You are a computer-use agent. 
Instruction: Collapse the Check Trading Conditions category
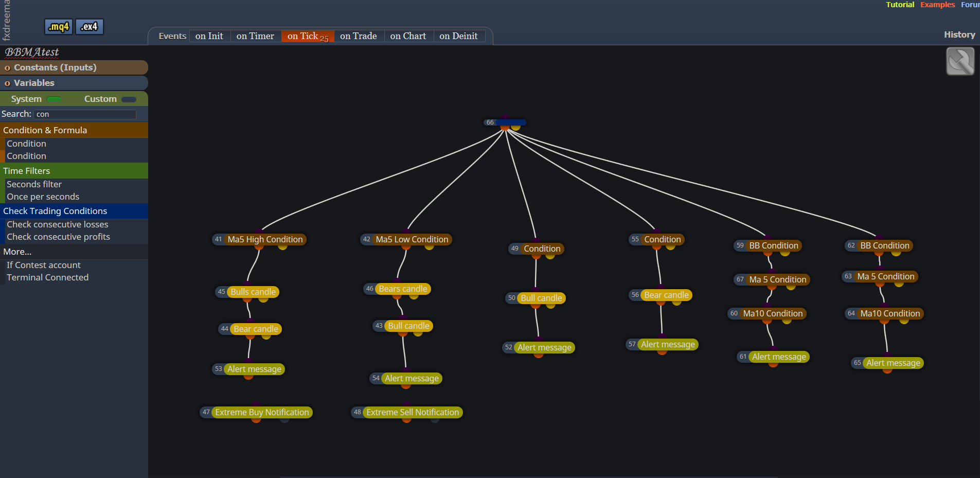click(x=74, y=211)
